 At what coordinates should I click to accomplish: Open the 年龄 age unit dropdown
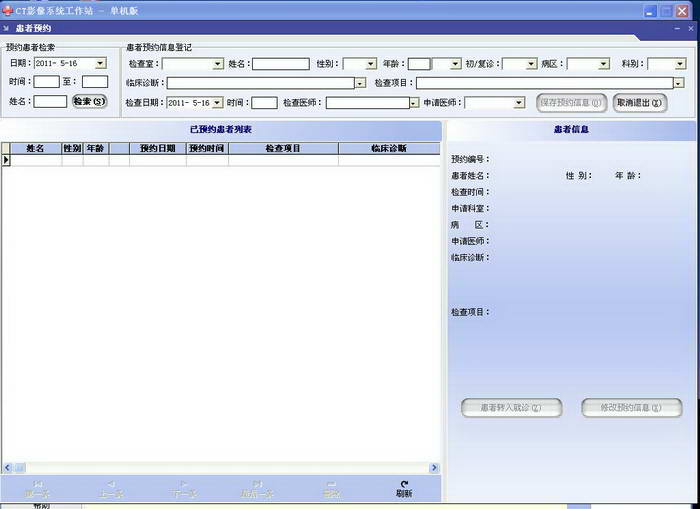pos(455,64)
